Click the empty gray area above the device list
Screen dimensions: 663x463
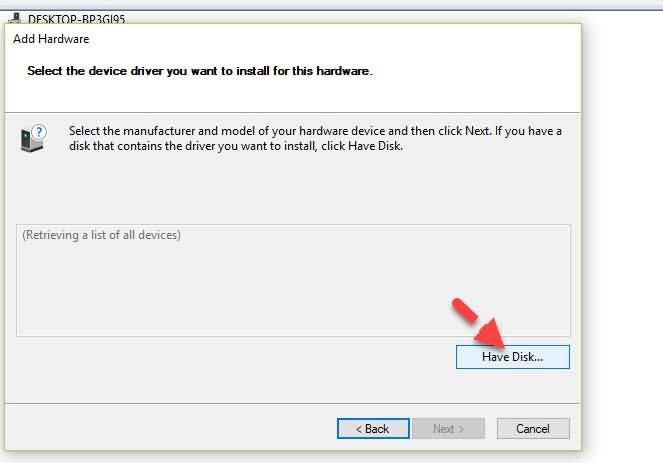coord(293,190)
